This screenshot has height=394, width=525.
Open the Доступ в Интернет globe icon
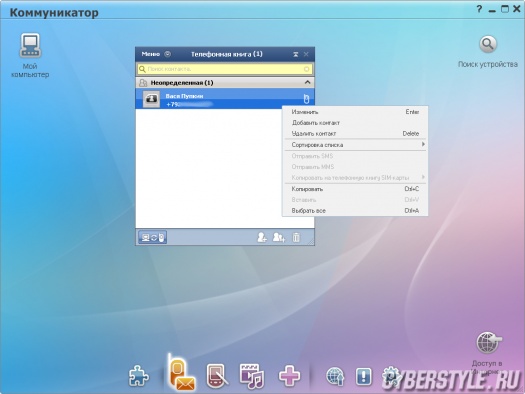[489, 343]
